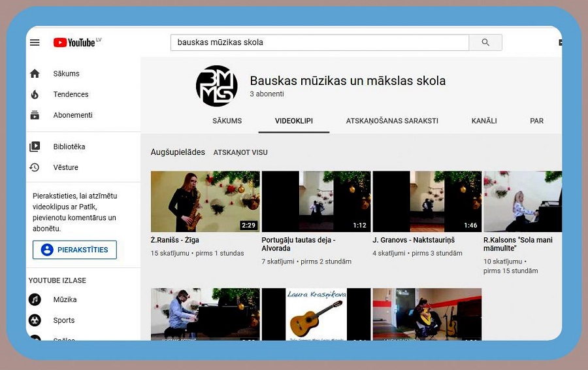The width and height of the screenshot is (588, 370).
Task: Open the boy at piano thumbnail
Action: [205, 314]
